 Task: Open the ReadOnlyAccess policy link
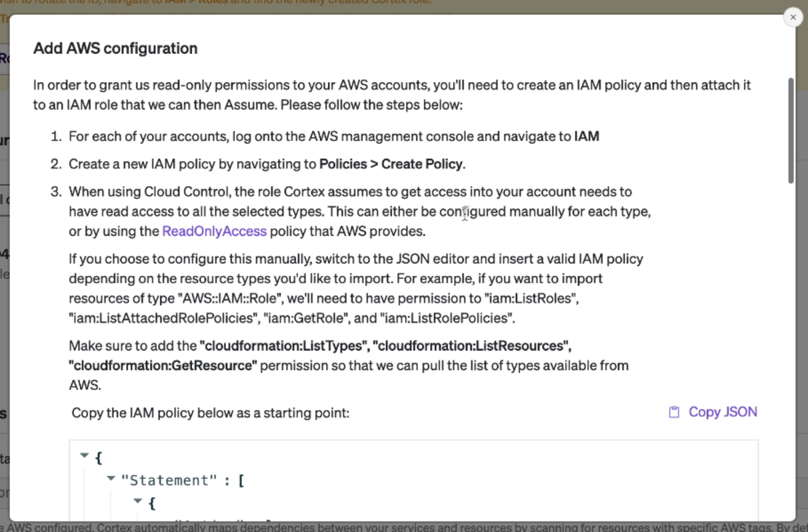214,231
